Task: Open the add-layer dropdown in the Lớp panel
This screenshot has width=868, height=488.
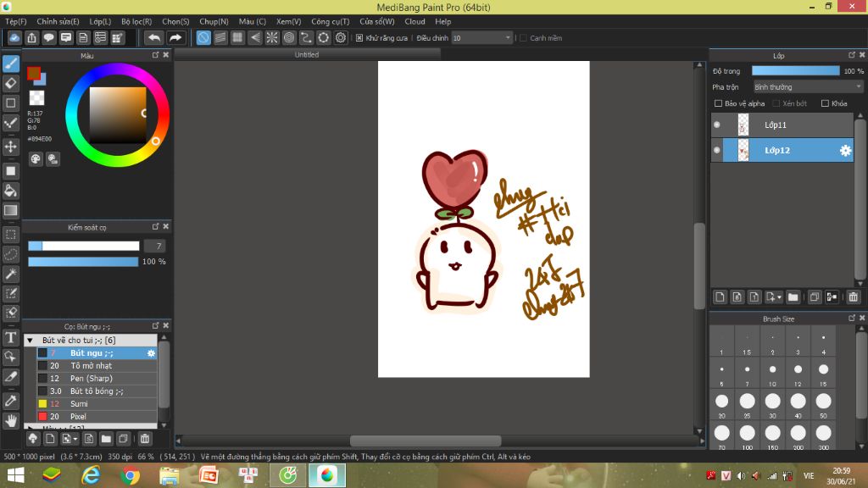Action: point(773,297)
